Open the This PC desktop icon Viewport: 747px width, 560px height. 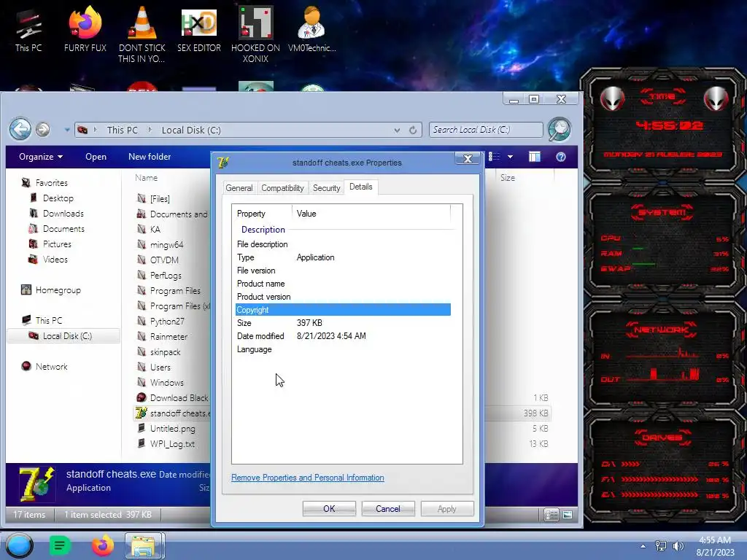click(28, 29)
